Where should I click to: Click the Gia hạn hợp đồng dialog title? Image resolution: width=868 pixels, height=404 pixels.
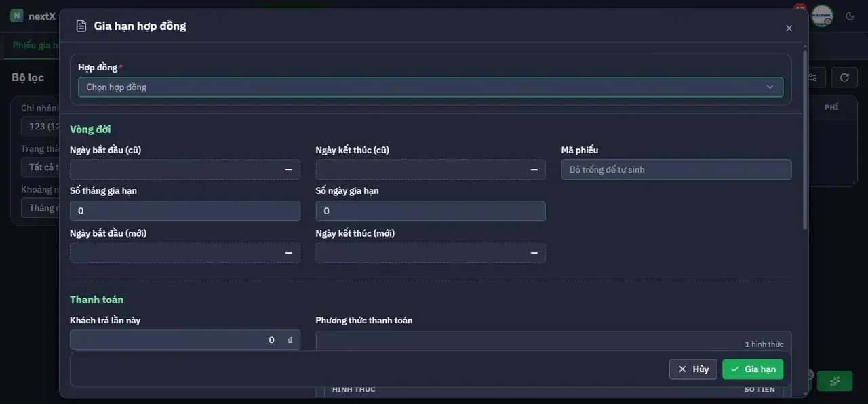(140, 26)
